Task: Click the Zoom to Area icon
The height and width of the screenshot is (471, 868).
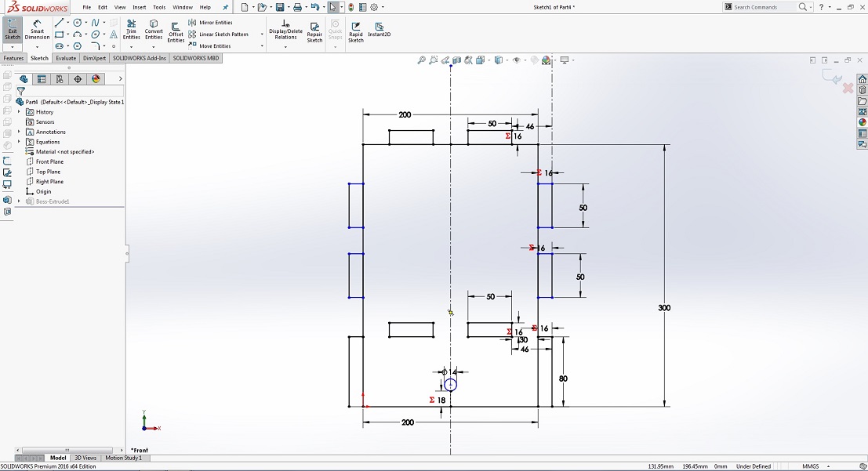Action: (433, 60)
